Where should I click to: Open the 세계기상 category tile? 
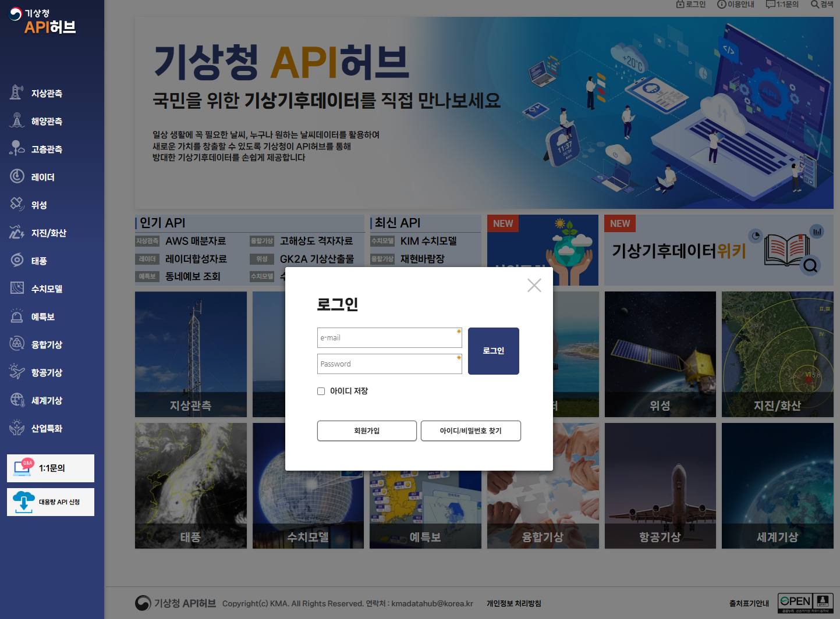coord(778,486)
